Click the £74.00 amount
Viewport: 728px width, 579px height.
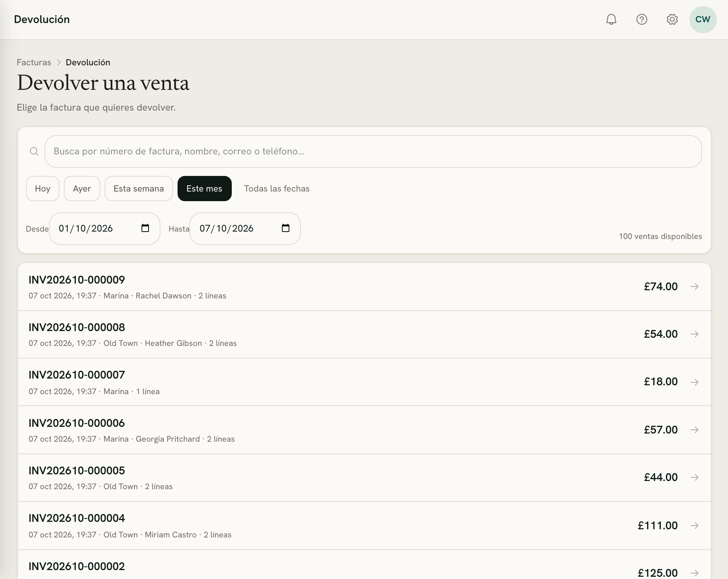661,287
